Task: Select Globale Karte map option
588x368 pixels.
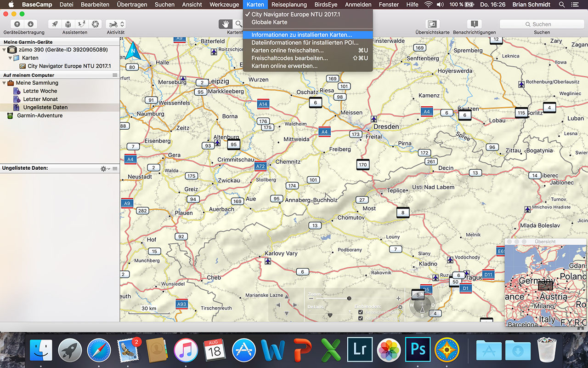Action: point(269,22)
